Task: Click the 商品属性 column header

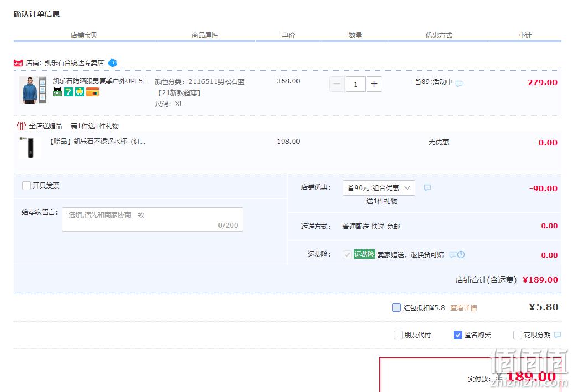Action: coord(205,35)
